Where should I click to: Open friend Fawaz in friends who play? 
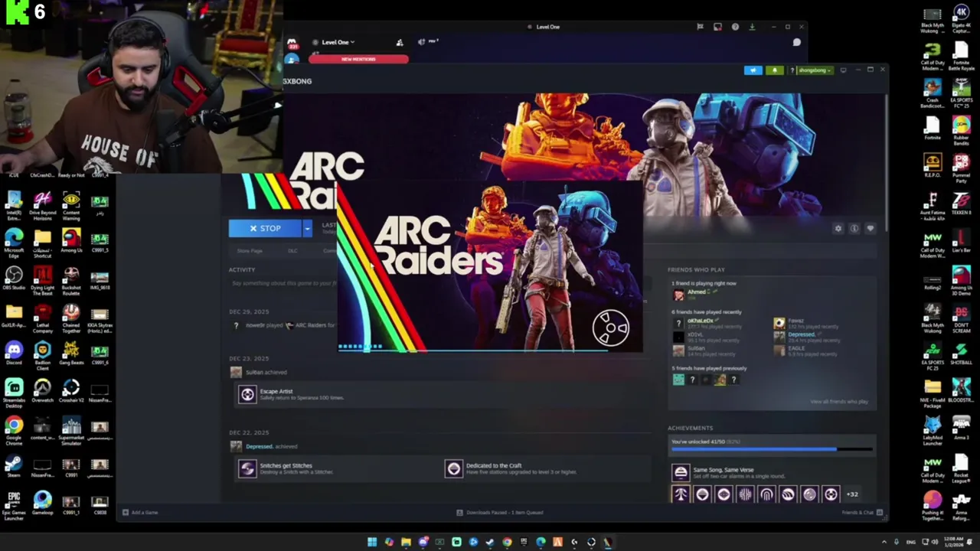[796, 321]
